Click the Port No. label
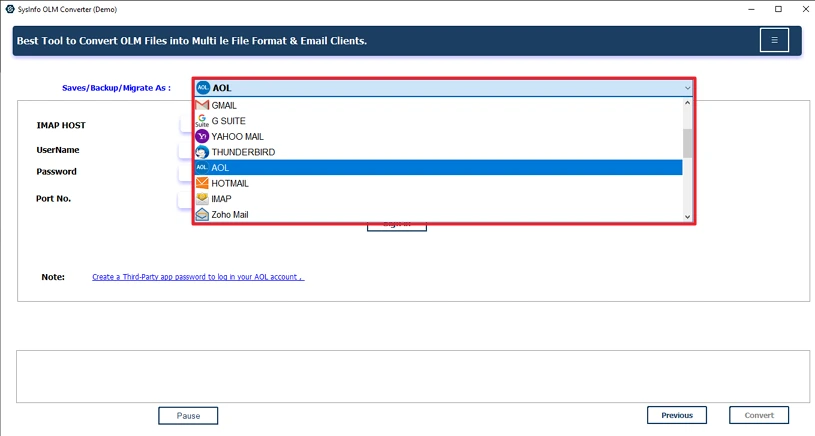815x436 pixels. (x=53, y=199)
